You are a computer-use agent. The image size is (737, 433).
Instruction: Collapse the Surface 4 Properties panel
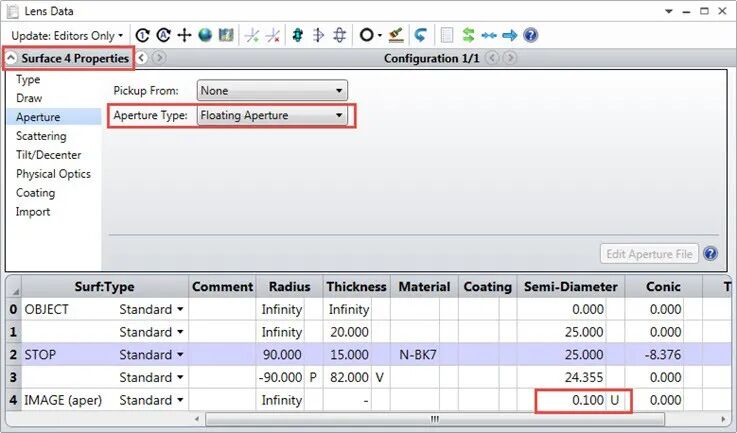(x=11, y=58)
